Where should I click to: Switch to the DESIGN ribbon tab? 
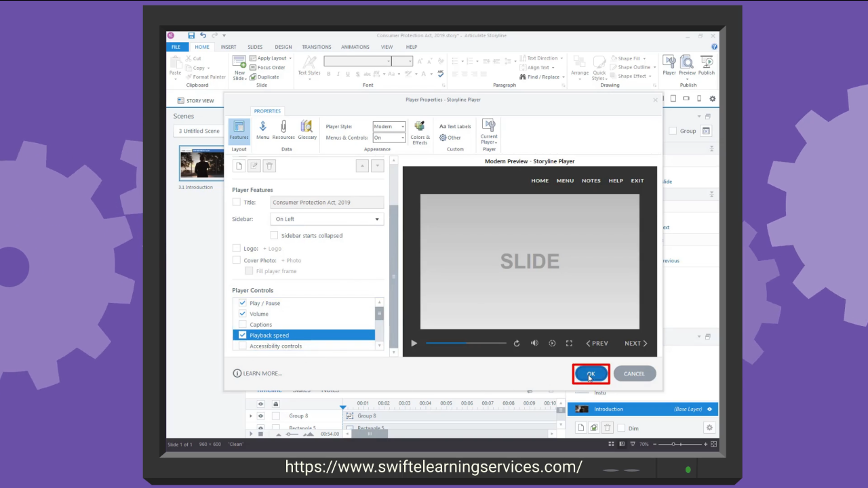(283, 47)
